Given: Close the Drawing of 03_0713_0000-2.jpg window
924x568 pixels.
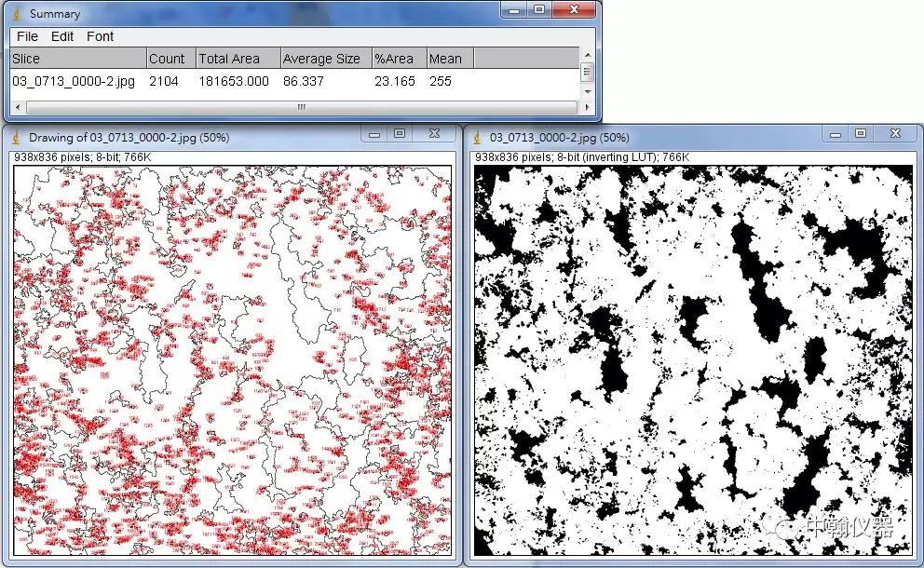Looking at the screenshot, I should coord(434,134).
